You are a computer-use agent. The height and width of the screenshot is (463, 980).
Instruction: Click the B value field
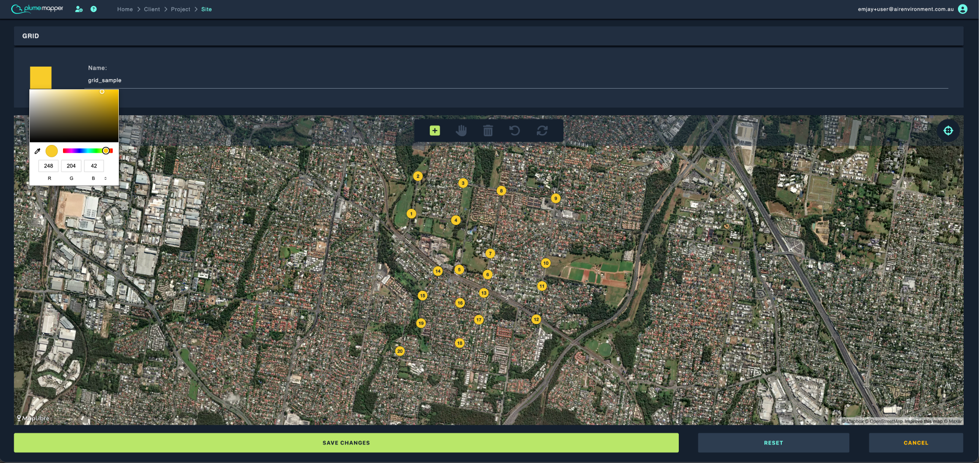click(94, 166)
